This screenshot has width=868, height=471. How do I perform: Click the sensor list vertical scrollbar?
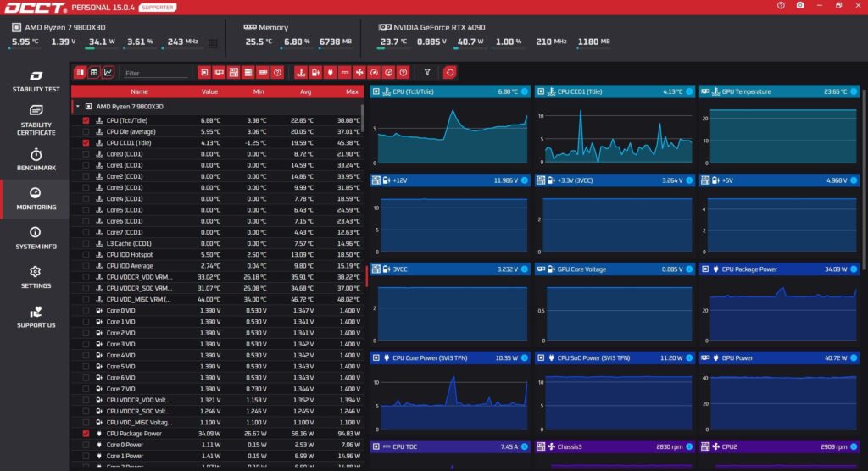click(x=363, y=119)
